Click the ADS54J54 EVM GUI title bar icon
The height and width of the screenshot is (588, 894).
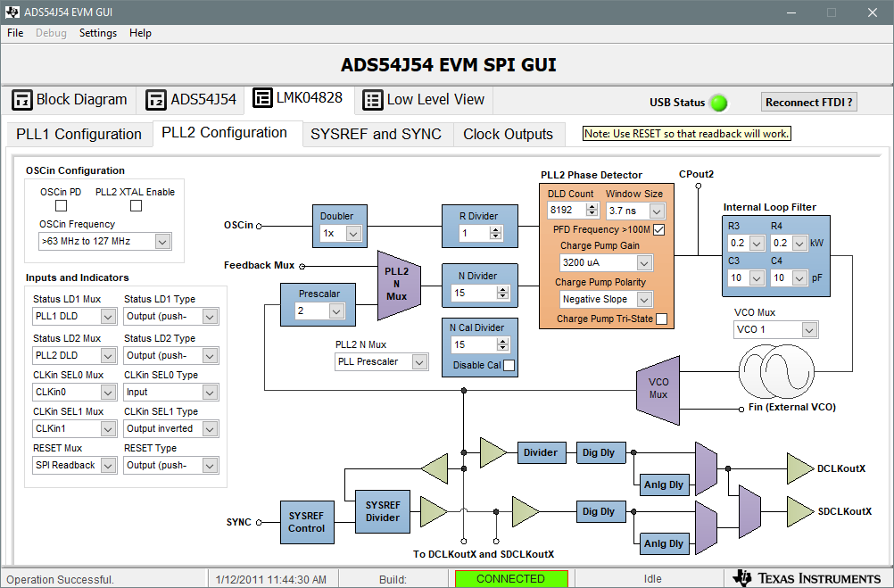(x=11, y=12)
